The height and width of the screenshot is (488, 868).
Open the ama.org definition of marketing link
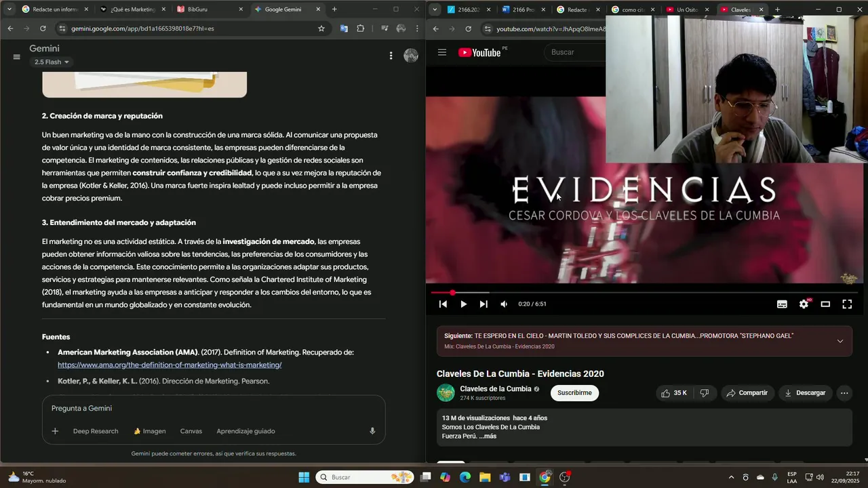pos(170,365)
